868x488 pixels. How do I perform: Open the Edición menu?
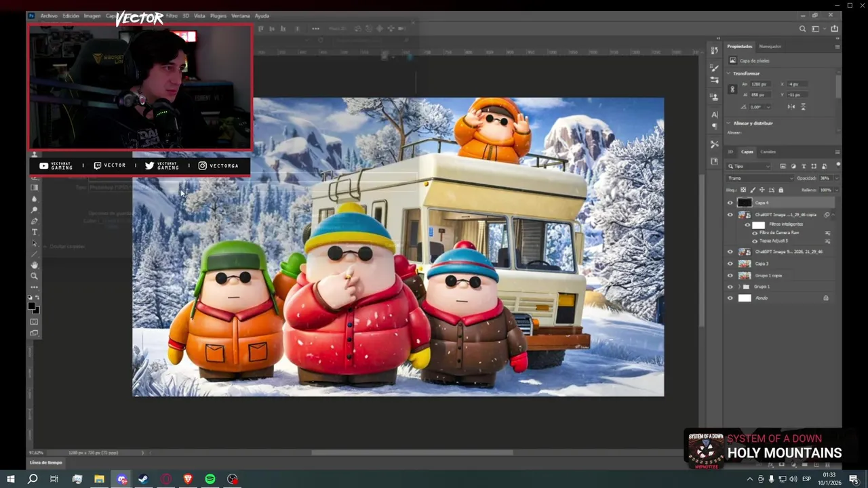click(71, 16)
